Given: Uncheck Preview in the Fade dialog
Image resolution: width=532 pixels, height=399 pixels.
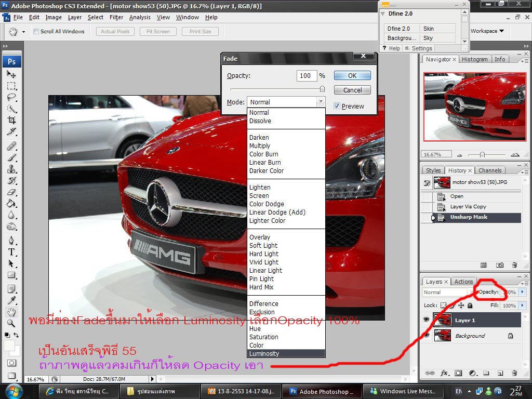Looking at the screenshot, I should click(x=337, y=106).
